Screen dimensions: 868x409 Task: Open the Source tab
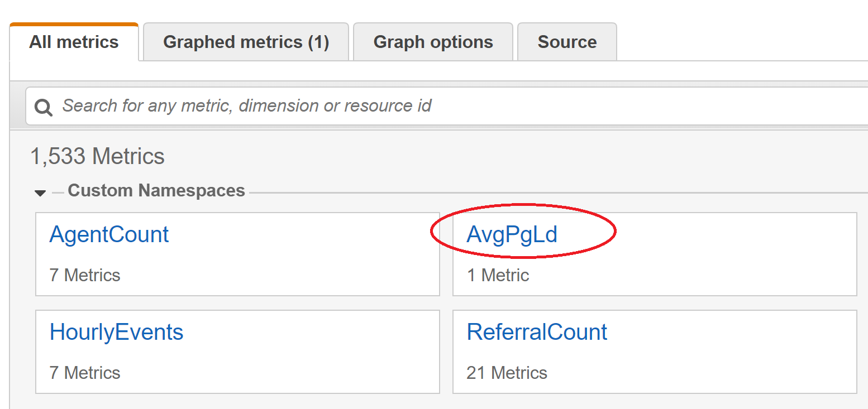tap(567, 42)
